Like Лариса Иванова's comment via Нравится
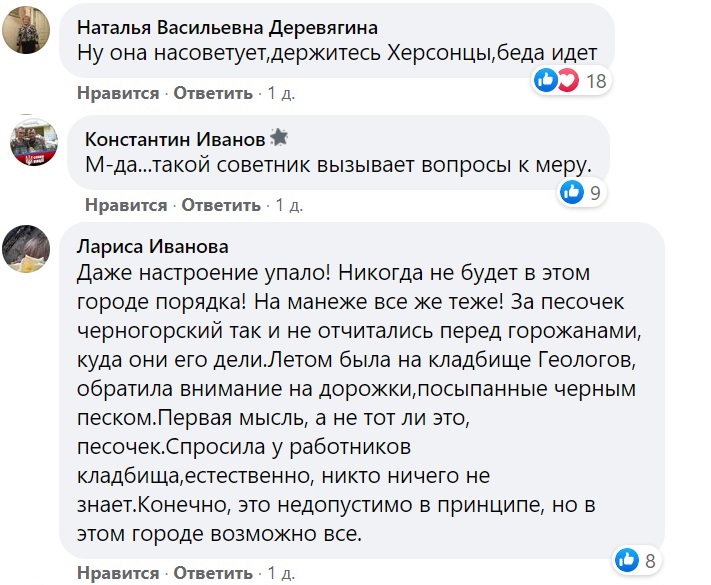 [118, 573]
